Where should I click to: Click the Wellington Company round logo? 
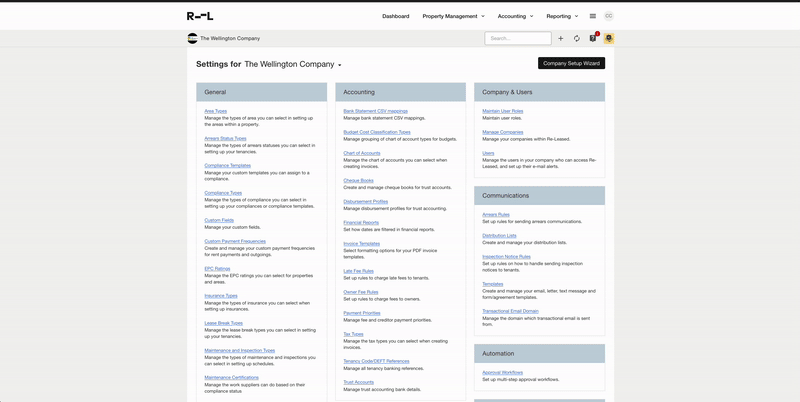pos(192,38)
